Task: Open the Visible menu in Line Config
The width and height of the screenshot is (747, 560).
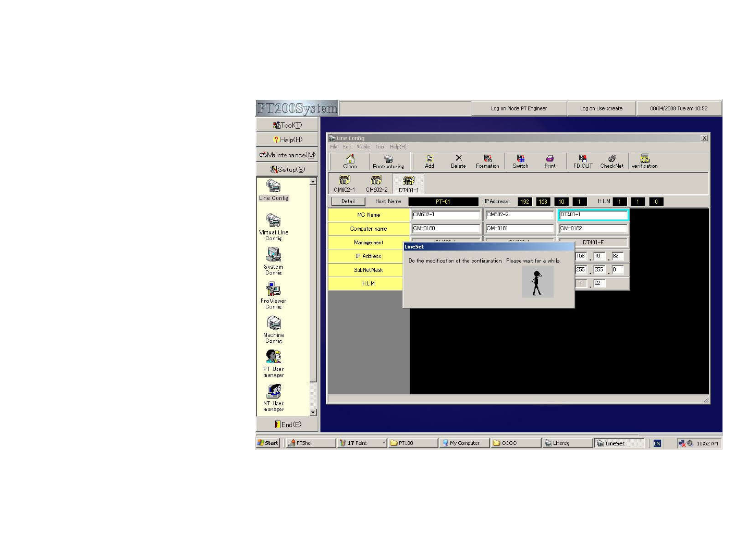Action: pos(363,147)
